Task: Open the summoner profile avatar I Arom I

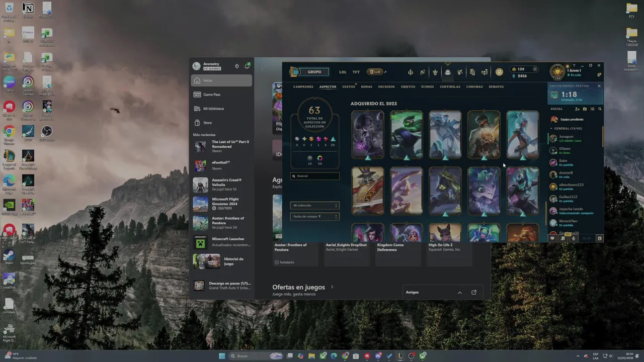Action: [x=557, y=72]
